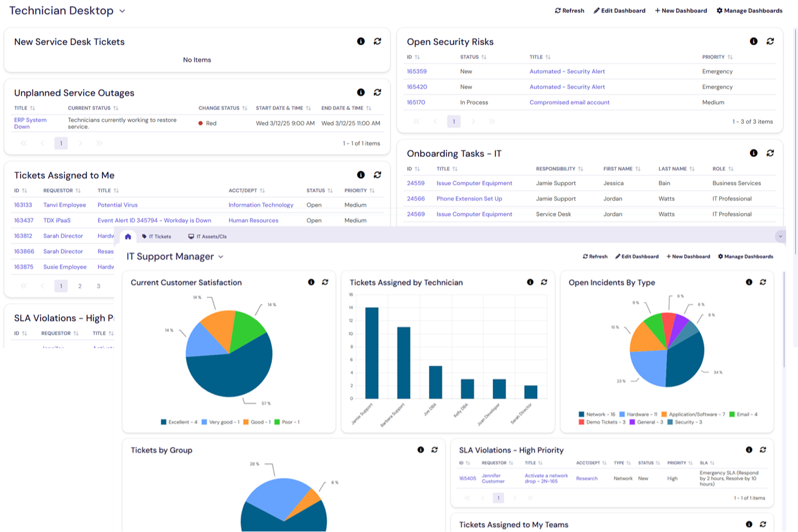Refresh the Open Security Risks widget
Screen dimensions: 798x532
(x=770, y=40)
